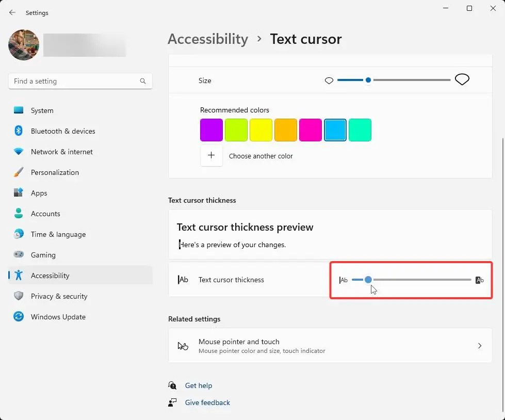Click the Accessibility figure icon
The image size is (505, 420).
coord(19,275)
